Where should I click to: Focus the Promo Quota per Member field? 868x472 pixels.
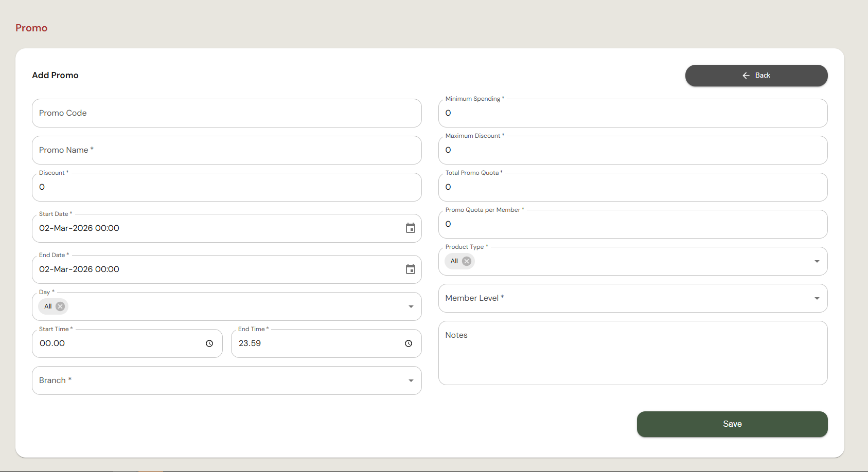[x=633, y=224]
